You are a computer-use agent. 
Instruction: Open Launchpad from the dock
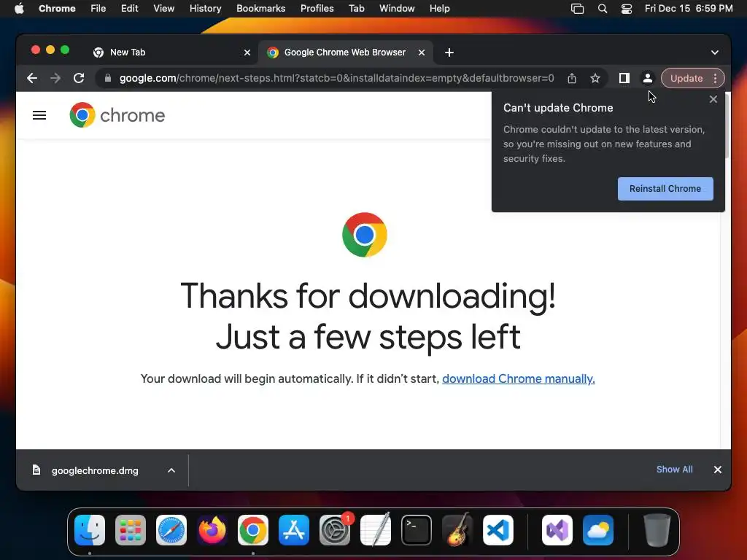point(131,530)
